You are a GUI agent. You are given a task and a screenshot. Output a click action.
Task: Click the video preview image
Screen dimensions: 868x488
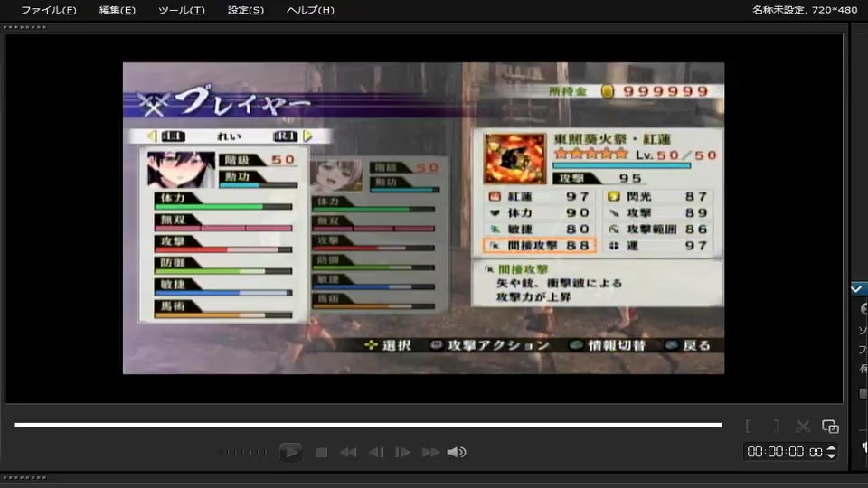pyautogui.click(x=423, y=218)
